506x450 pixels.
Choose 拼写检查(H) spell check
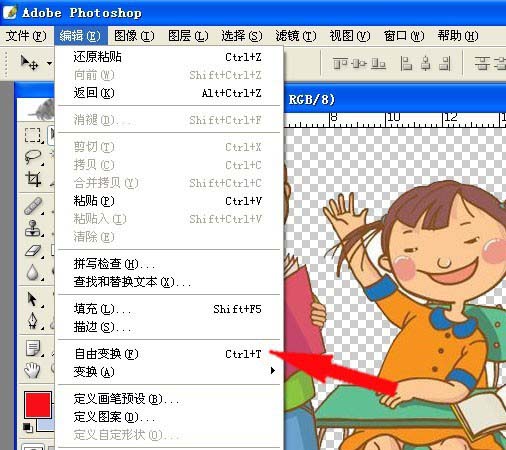(169, 264)
